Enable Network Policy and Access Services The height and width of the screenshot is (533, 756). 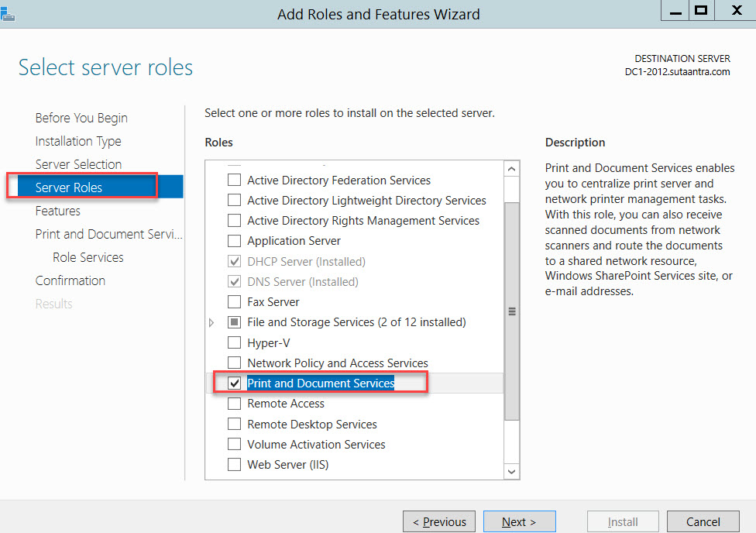click(x=235, y=363)
